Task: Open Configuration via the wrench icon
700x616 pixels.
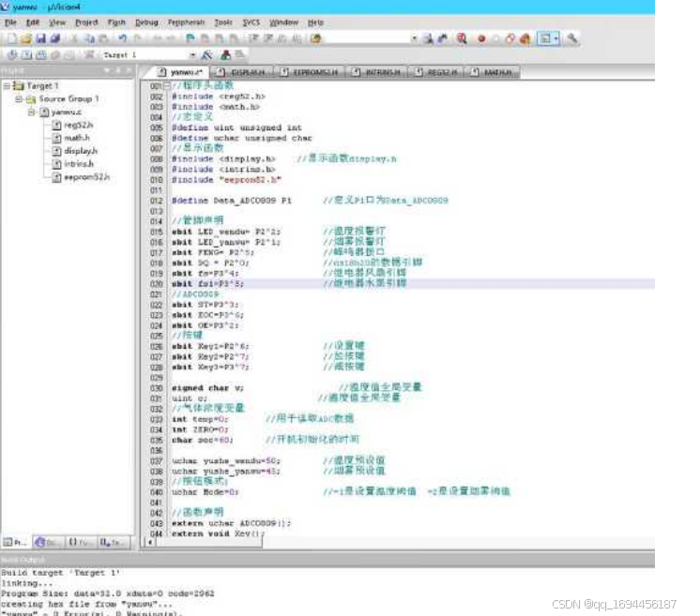Action: (x=571, y=38)
